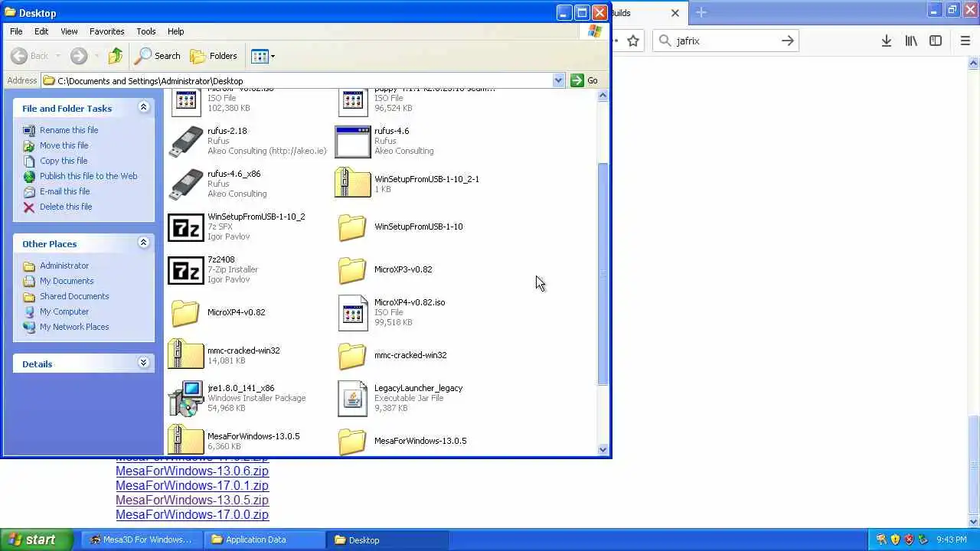This screenshot has width=980, height=551.
Task: Open My Computer in Other Places
Action: point(64,311)
